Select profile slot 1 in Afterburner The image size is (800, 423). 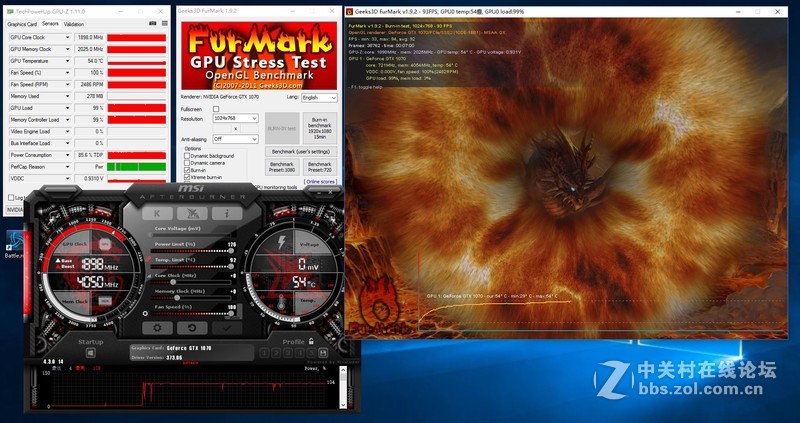[264, 353]
